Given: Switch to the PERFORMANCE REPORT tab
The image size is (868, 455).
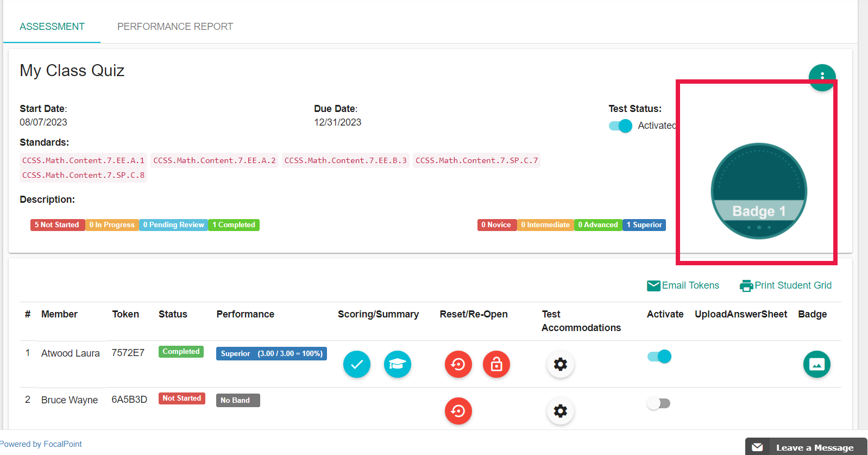Looking at the screenshot, I should (x=175, y=27).
